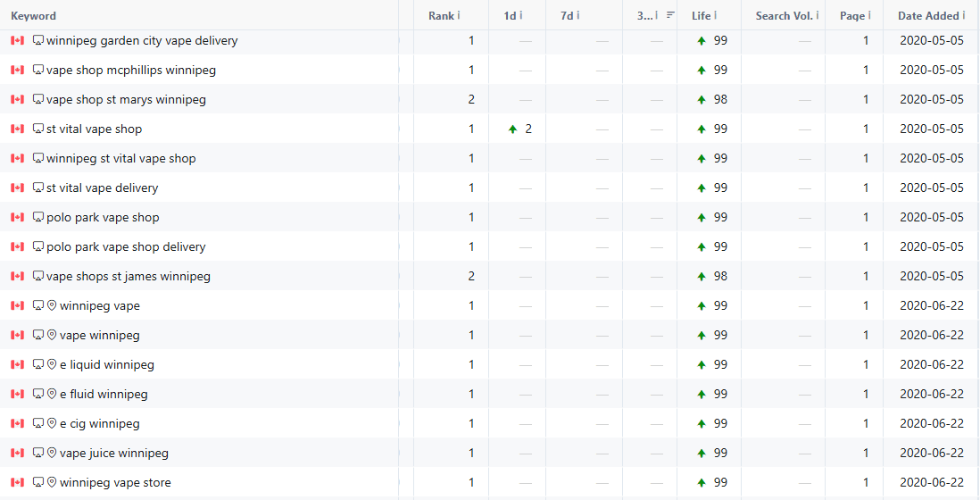
Task: Sort by the Keyword column header
Action: click(x=33, y=15)
